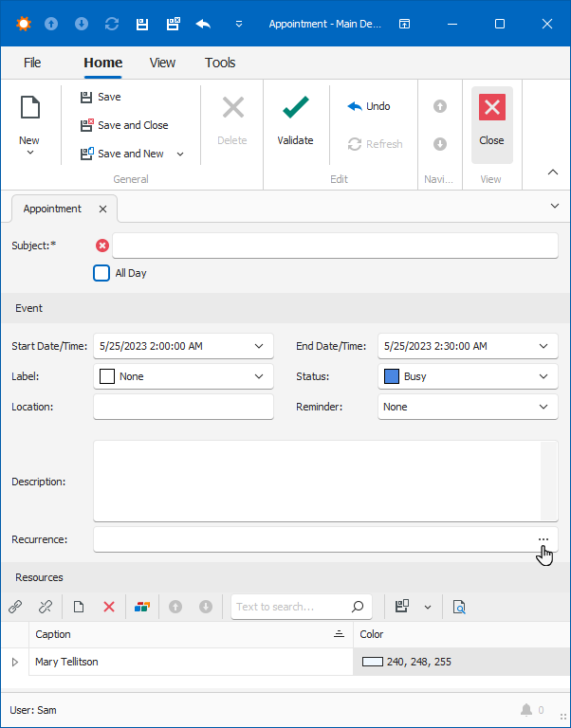Click the Refresh button in Edit group
571x728 pixels.
[x=375, y=144]
